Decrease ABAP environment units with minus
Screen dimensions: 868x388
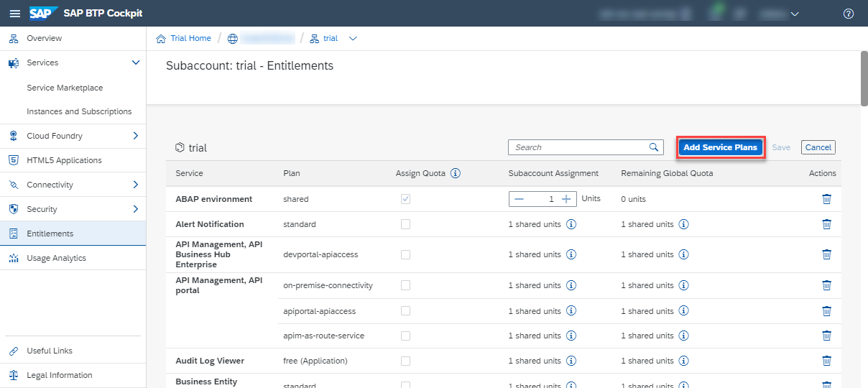[x=519, y=199]
